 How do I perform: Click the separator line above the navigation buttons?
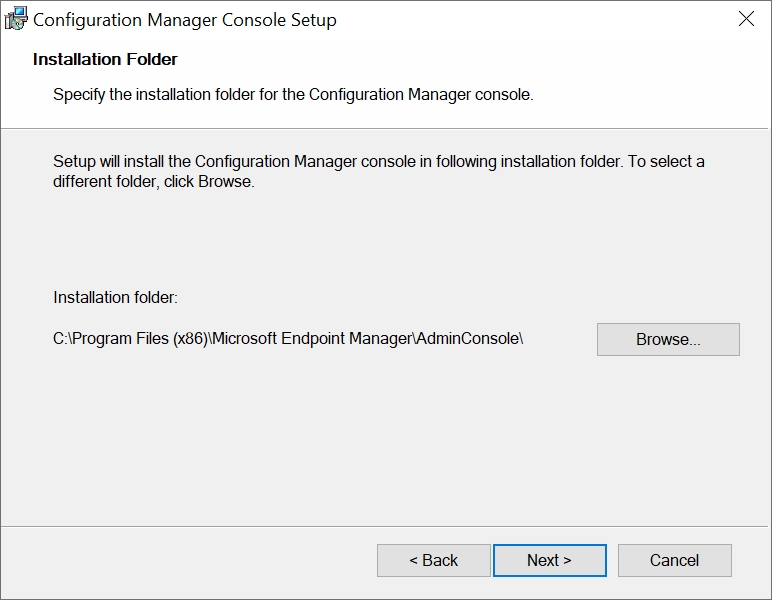[x=386, y=525]
